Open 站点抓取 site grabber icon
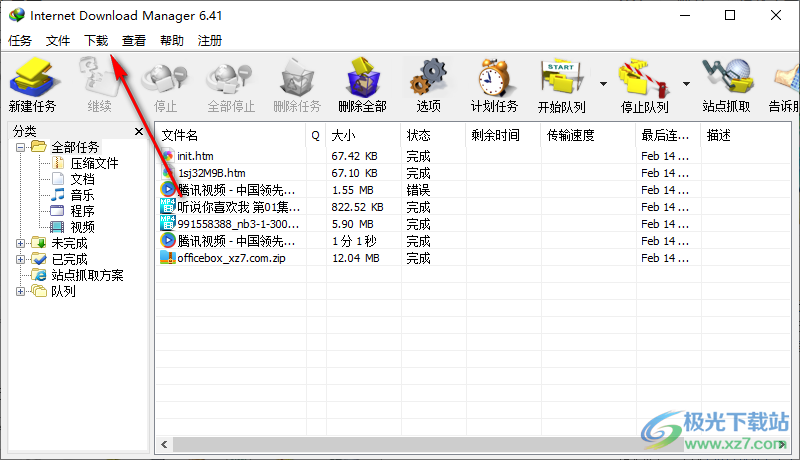Image resolution: width=800 pixels, height=460 pixels. 727,78
